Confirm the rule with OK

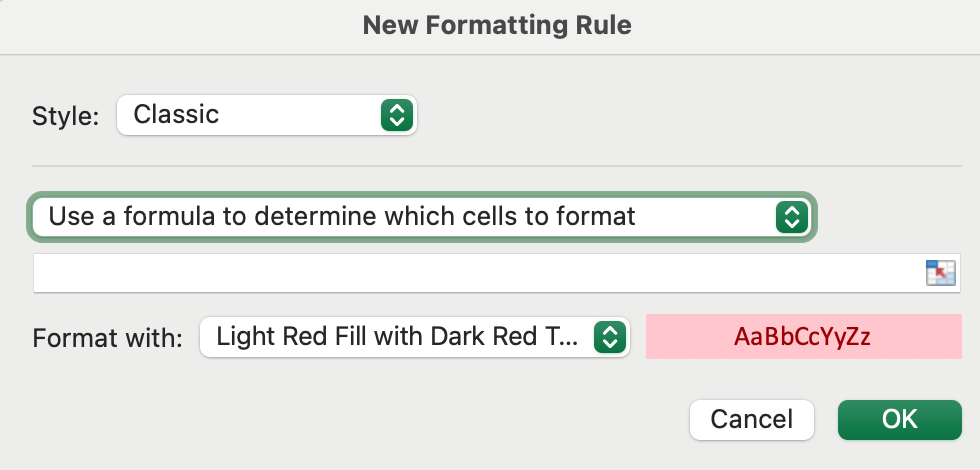pyautogui.click(x=900, y=420)
